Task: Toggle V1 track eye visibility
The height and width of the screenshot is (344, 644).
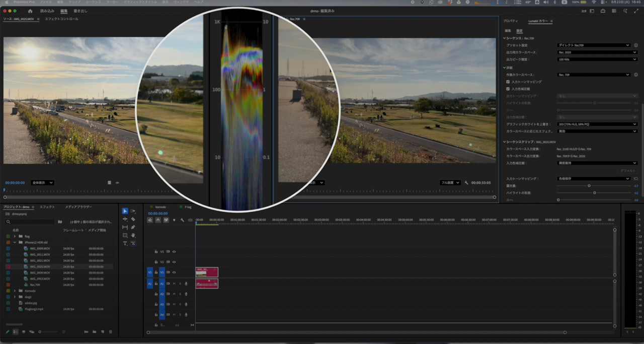Action: (174, 272)
